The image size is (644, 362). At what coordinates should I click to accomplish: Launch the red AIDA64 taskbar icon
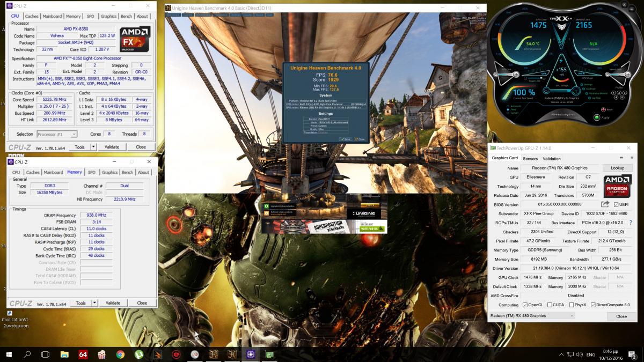[x=83, y=354]
